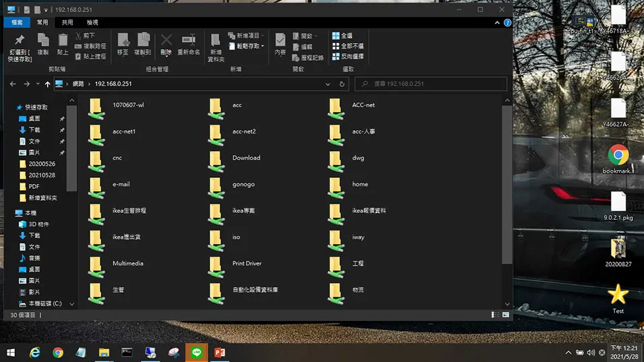This screenshot has height=362, width=644.
Task: Select the Multimedia shared folder
Action: coord(116,266)
